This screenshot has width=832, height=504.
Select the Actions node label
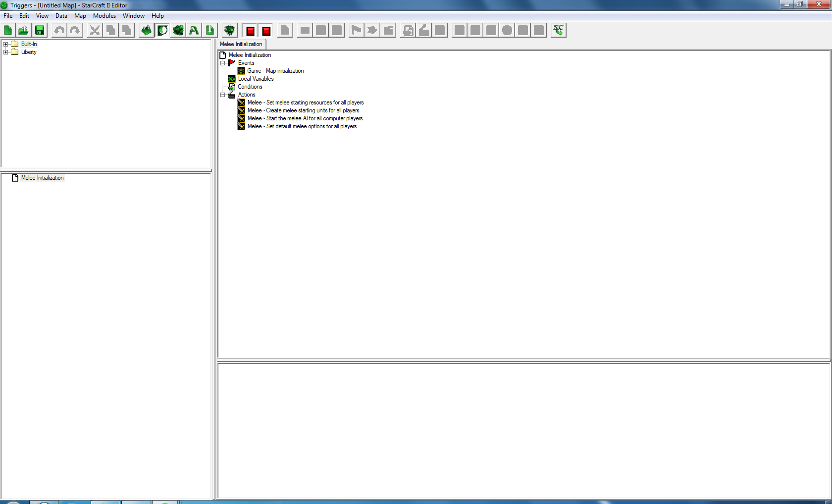tap(247, 95)
